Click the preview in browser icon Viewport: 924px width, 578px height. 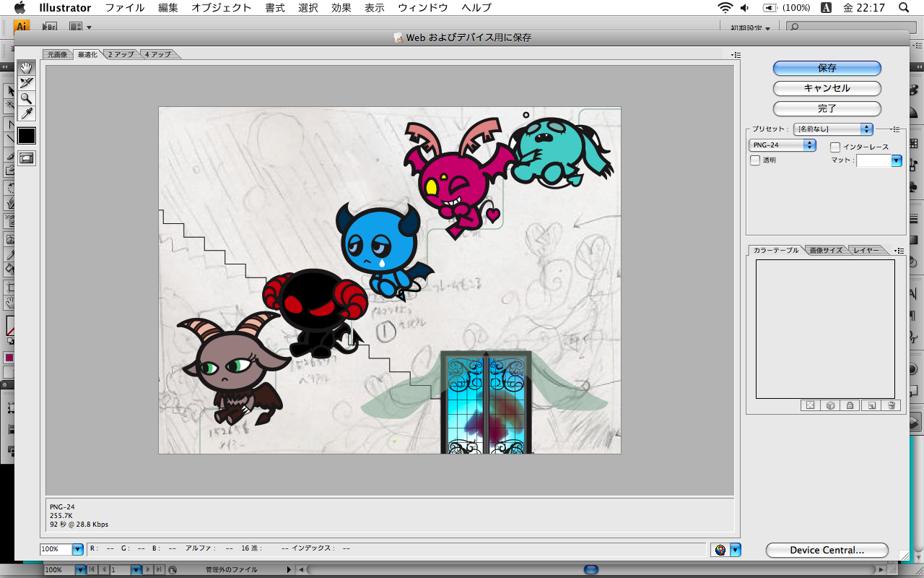(720, 550)
